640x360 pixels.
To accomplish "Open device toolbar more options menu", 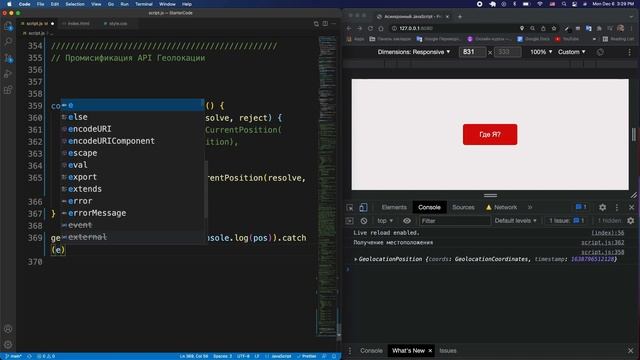I will (629, 52).
